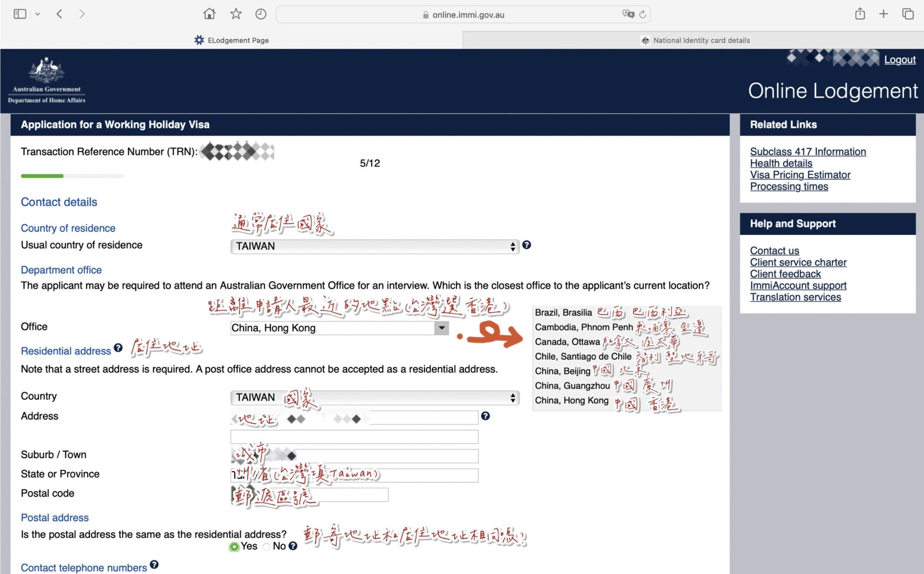The height and width of the screenshot is (574, 924).
Task: Open Usual country of residence dropdown
Action: coord(374,247)
